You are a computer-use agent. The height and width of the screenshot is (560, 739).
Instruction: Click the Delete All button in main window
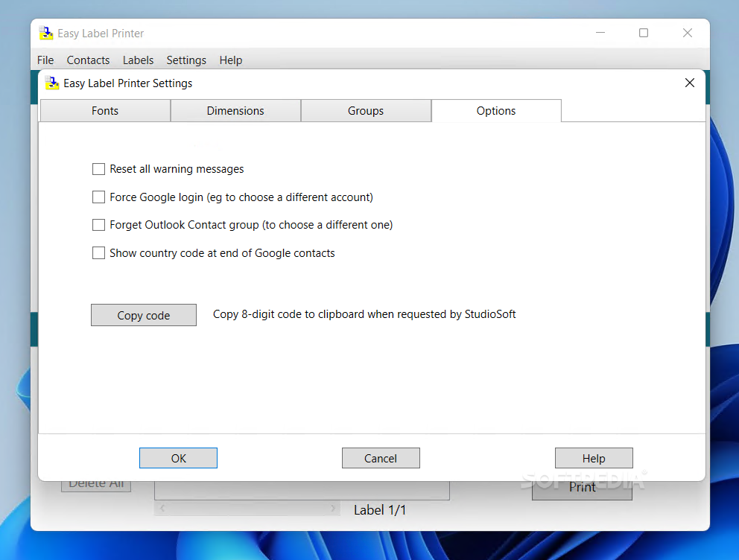[96, 486]
